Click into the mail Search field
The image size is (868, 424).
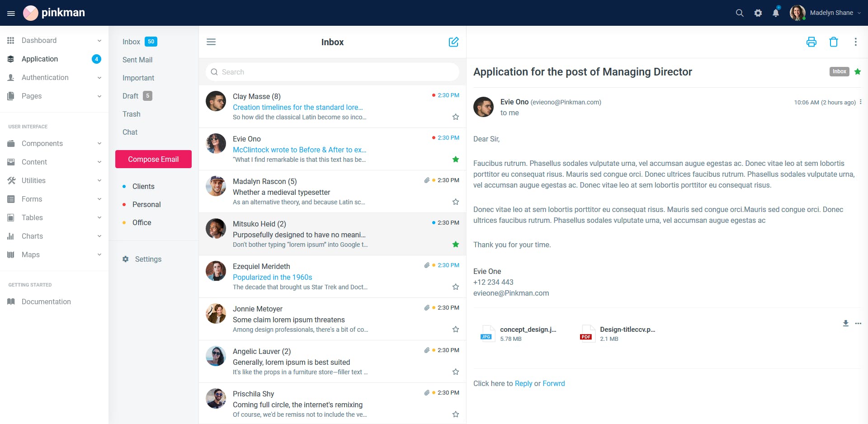click(x=332, y=72)
